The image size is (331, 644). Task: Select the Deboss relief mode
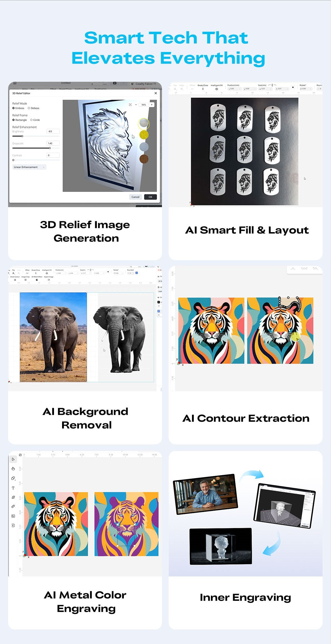(34, 108)
